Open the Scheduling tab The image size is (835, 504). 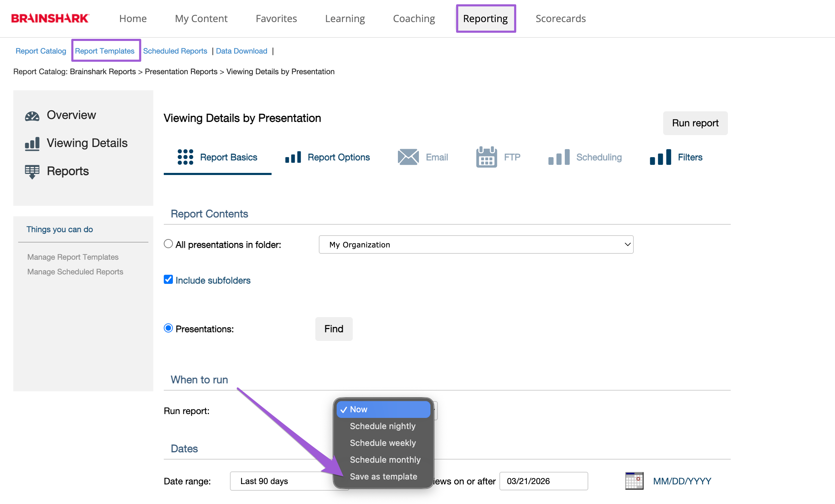coord(585,157)
